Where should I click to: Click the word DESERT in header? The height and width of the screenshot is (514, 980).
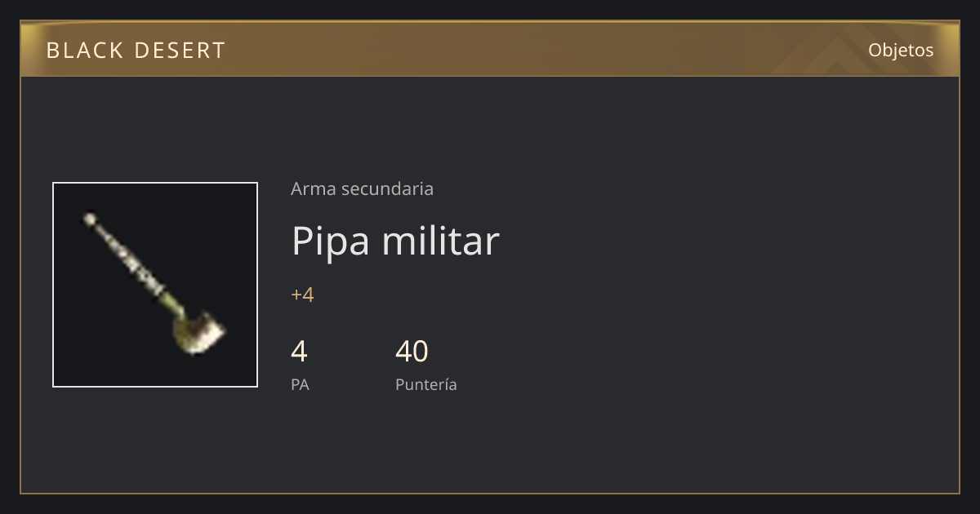[179, 51]
